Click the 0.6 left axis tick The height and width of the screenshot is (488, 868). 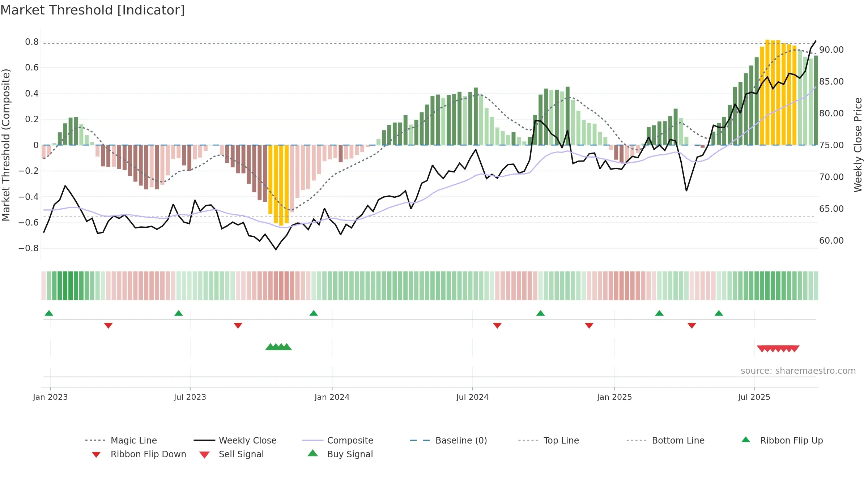tap(32, 68)
